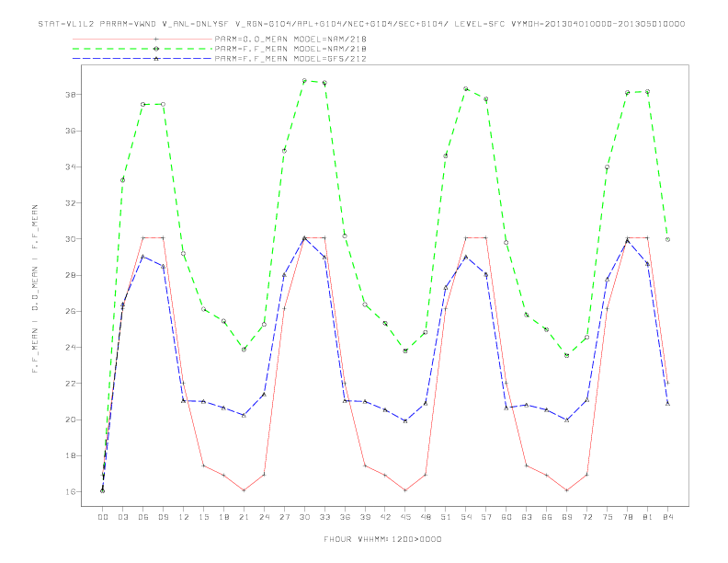Click y-axis tick label 32

72,203
